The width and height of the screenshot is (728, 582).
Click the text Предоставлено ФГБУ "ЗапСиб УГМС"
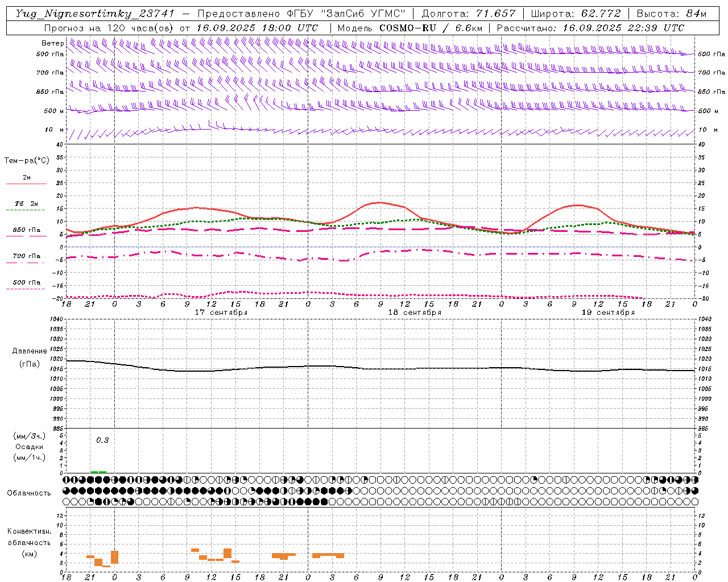point(302,14)
